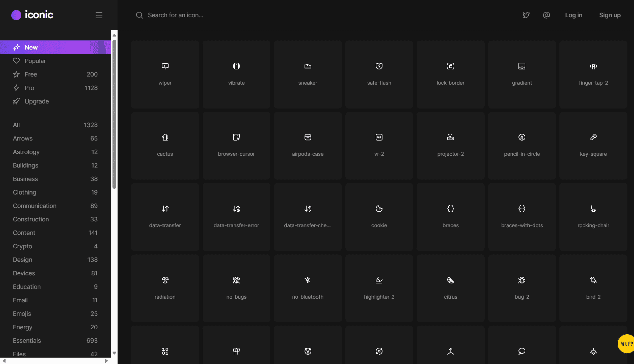Viewport: 634px width, 364px height.
Task: Browse the Essentials category
Action: (55, 341)
